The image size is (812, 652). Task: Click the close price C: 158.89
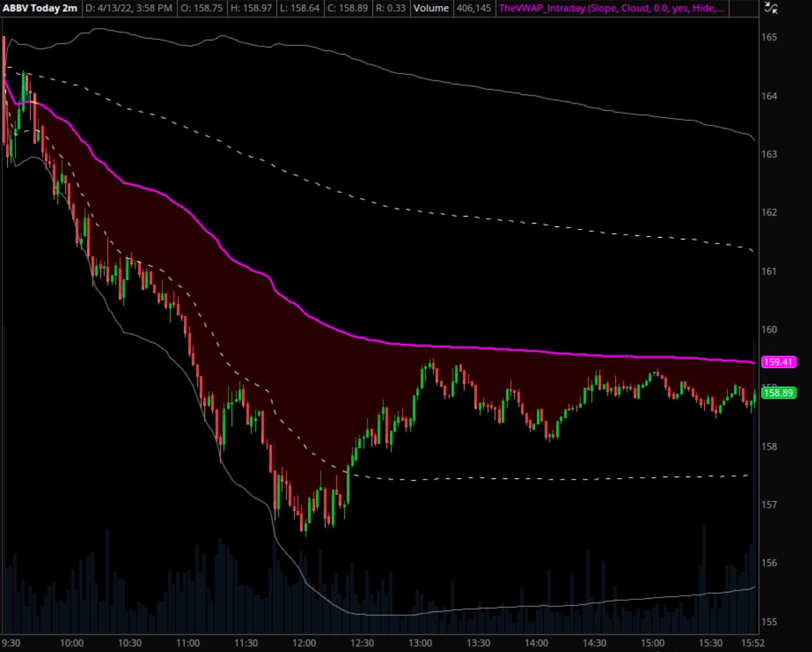(347, 8)
